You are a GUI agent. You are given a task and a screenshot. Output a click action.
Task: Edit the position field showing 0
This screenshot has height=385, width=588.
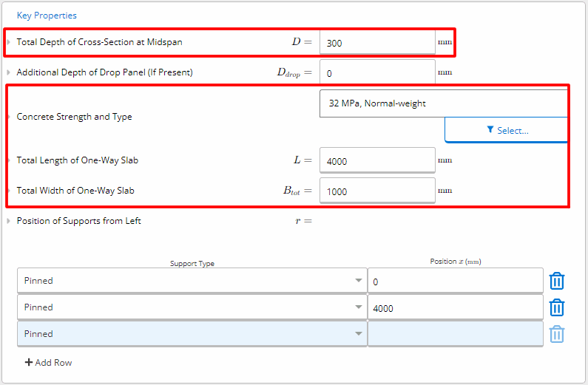coord(456,281)
